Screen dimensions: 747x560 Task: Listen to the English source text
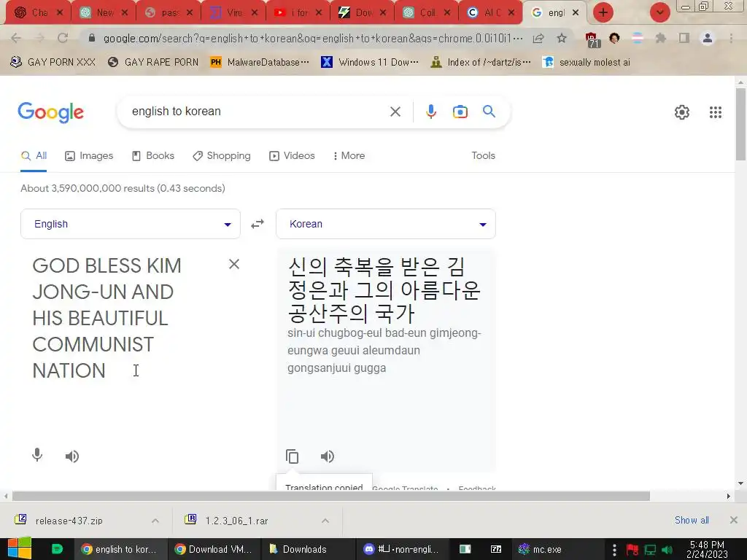tap(72, 456)
